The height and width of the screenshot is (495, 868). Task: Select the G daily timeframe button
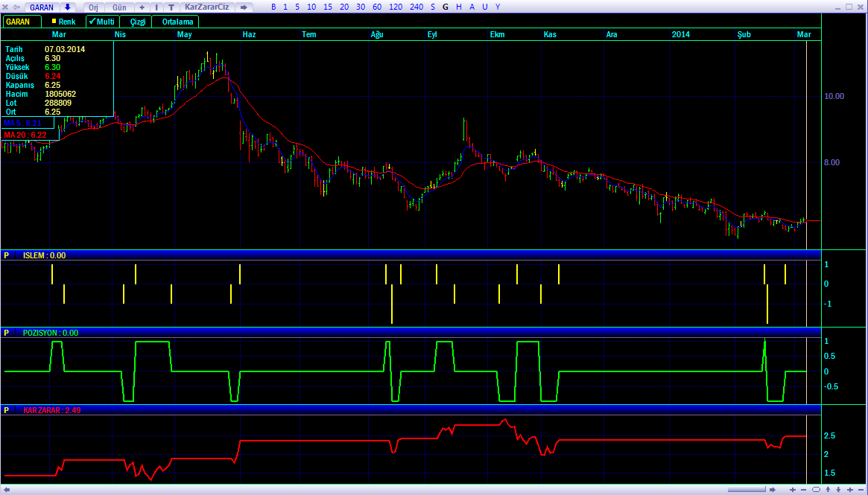[446, 7]
